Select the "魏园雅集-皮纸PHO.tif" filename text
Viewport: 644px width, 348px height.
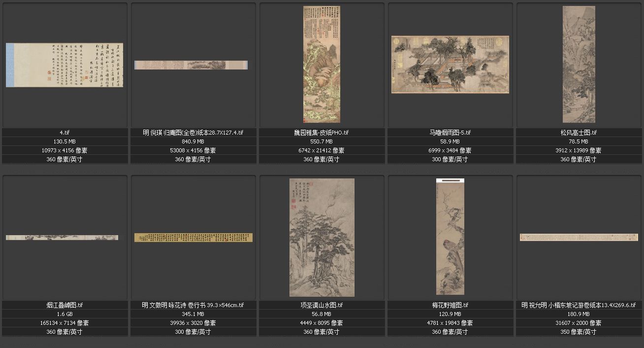tap(322, 133)
